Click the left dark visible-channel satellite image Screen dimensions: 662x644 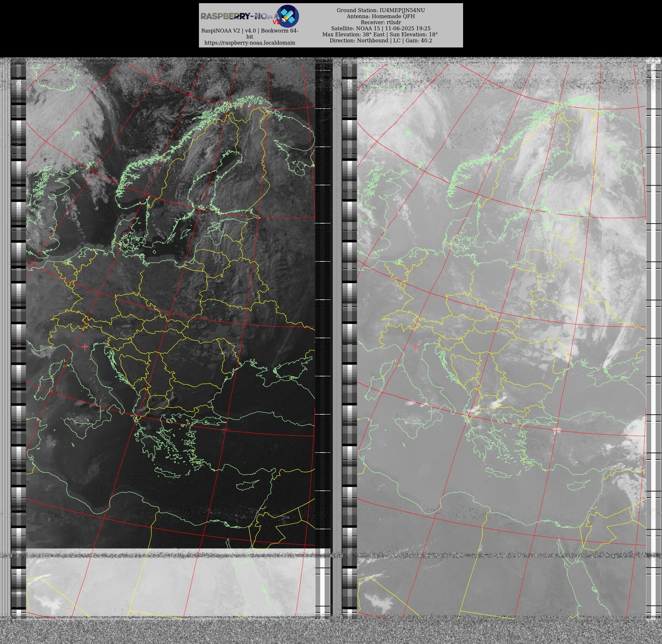coord(171,338)
